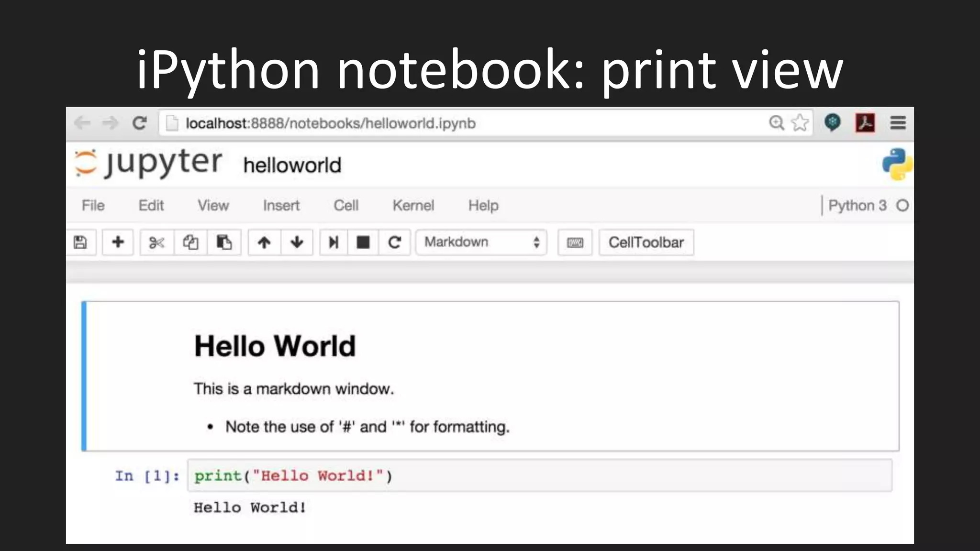The height and width of the screenshot is (551, 980).
Task: Click the text 'This is a markdown window.'
Action: (x=294, y=389)
